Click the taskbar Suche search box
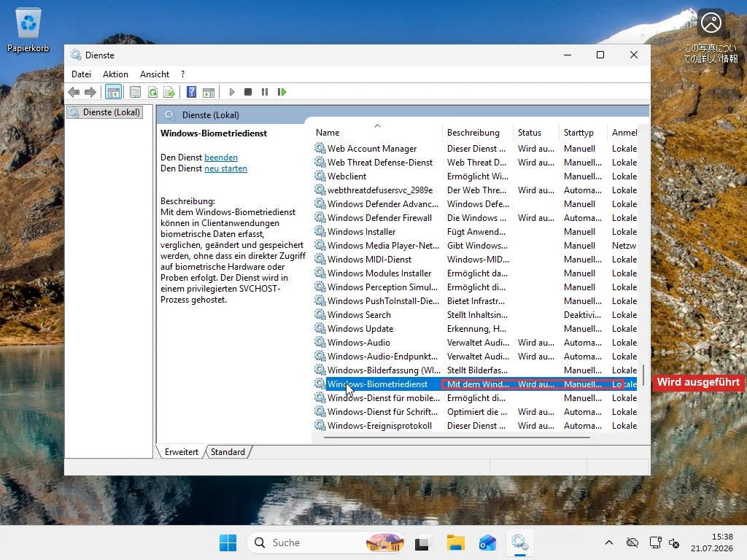 (x=326, y=542)
